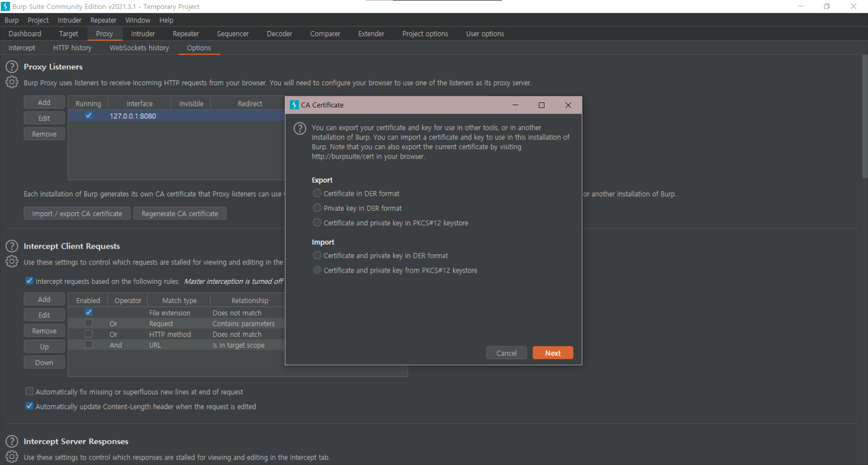This screenshot has height=465, width=868.
Task: Switch to the Target tab
Action: [68, 34]
